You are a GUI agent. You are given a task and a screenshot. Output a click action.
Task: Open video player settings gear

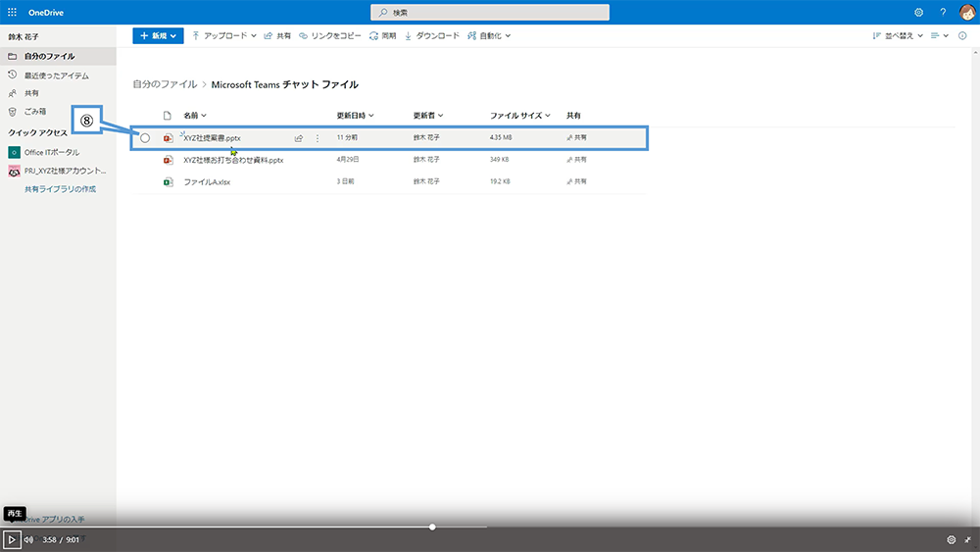coord(952,539)
